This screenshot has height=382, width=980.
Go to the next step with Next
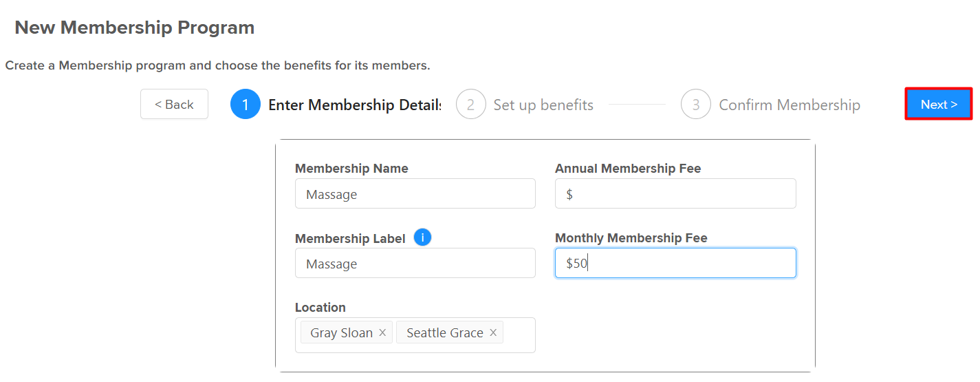tap(939, 105)
